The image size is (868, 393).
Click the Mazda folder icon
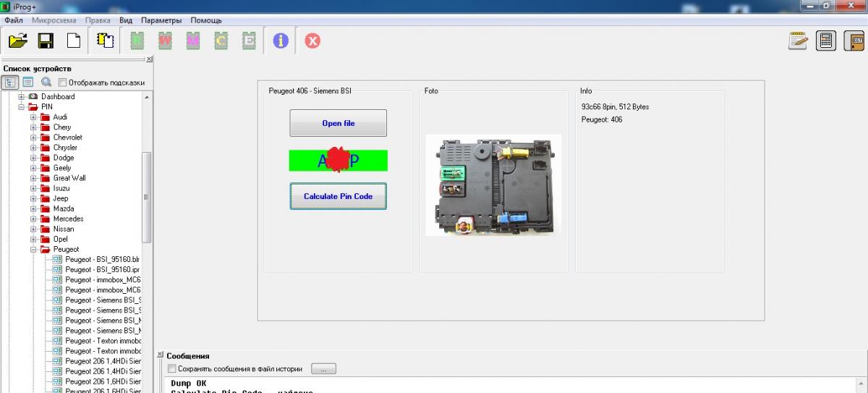(45, 208)
